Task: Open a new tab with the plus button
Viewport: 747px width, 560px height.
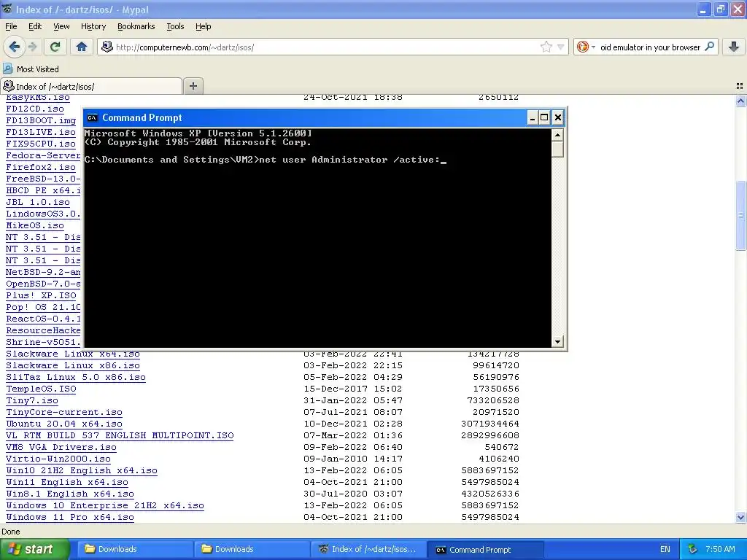Action: click(x=193, y=86)
